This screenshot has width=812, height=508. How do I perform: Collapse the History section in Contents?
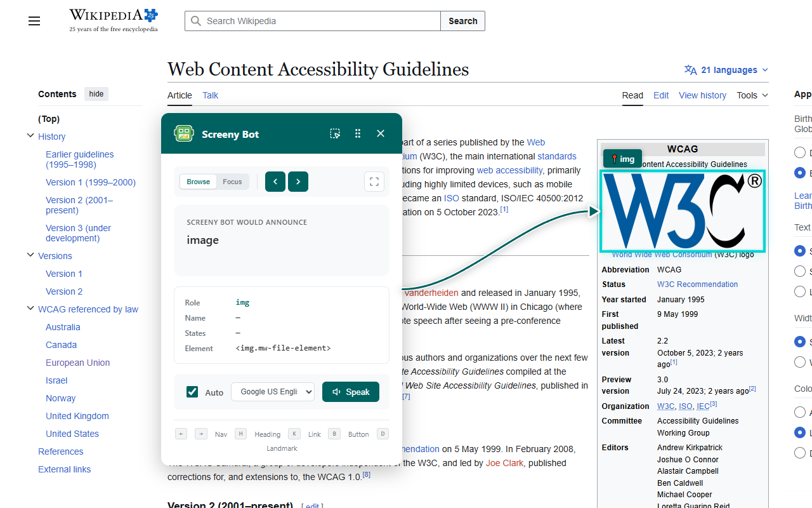pos(30,136)
